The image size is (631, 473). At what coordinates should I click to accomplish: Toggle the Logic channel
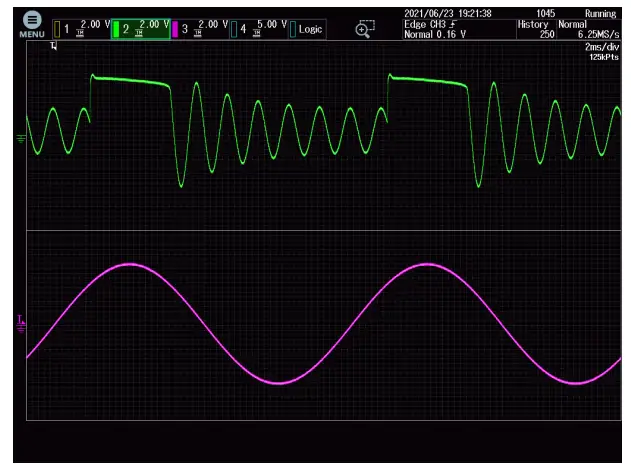[x=307, y=29]
